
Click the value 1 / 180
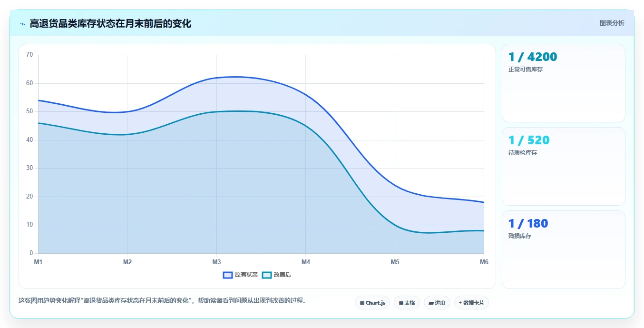(528, 224)
